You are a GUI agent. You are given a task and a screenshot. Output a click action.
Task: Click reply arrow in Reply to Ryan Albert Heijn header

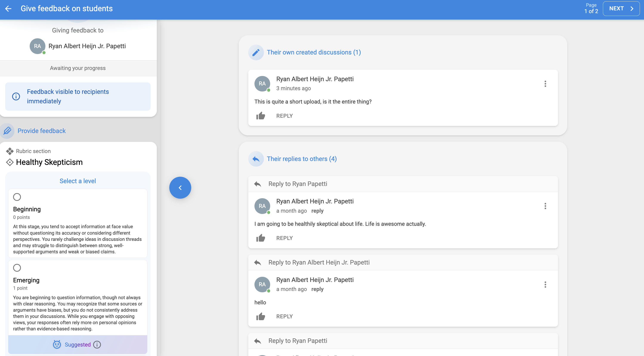click(x=257, y=262)
